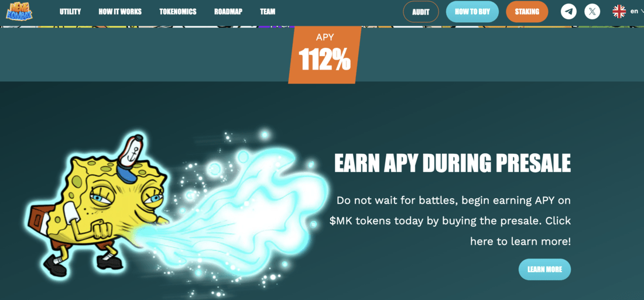
Task: Click the outlined Audit button
Action: click(x=421, y=12)
